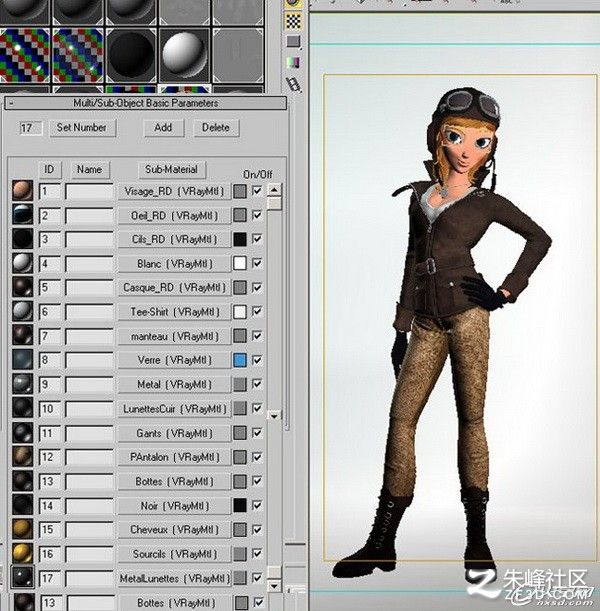Click the Gants material sphere preview
Screen dimensions: 600x611
tap(23, 433)
